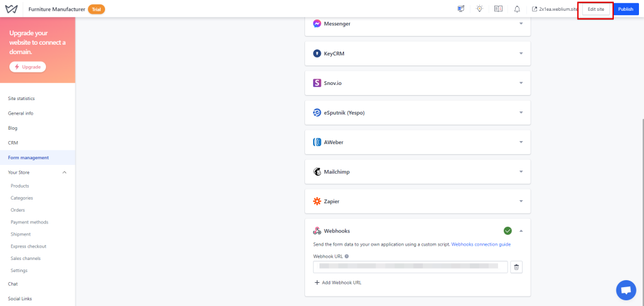
Task: Delete the webhook URL with trash icon
Action: click(516, 267)
